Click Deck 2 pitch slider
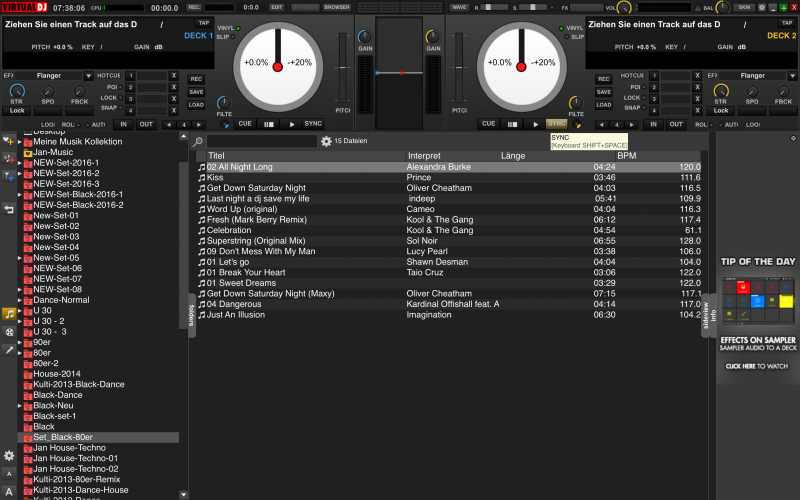Viewport: 800px width, 500px height. point(459,67)
